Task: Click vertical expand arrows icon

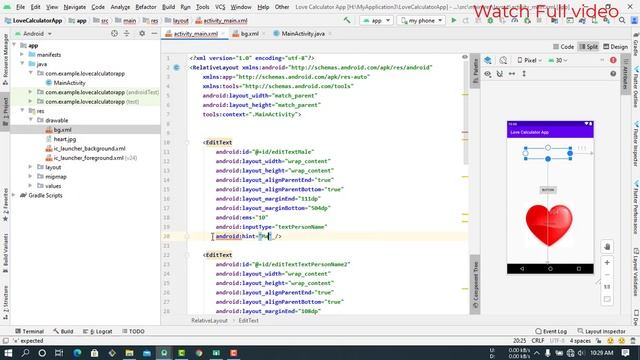Action: tap(524, 74)
